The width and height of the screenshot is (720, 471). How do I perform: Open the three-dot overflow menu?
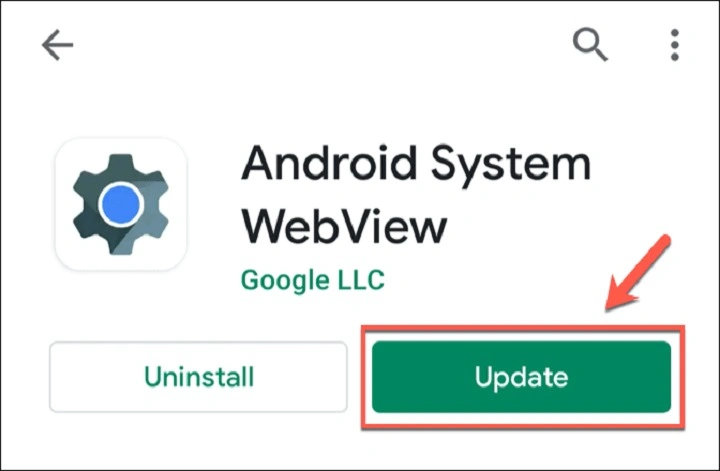click(x=675, y=45)
